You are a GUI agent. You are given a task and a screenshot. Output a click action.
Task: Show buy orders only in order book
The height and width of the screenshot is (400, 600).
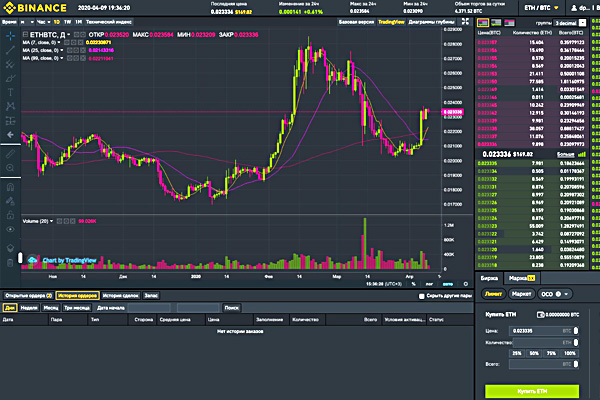496,23
